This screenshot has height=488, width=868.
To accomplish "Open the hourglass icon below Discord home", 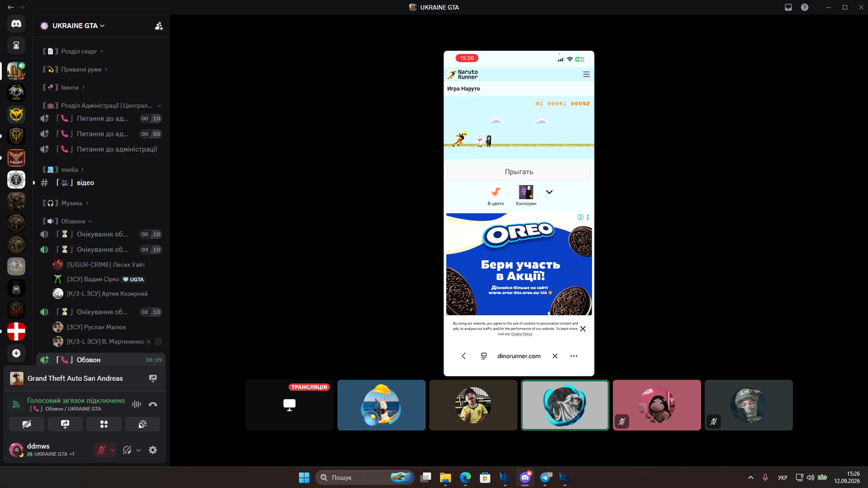I will (16, 45).
